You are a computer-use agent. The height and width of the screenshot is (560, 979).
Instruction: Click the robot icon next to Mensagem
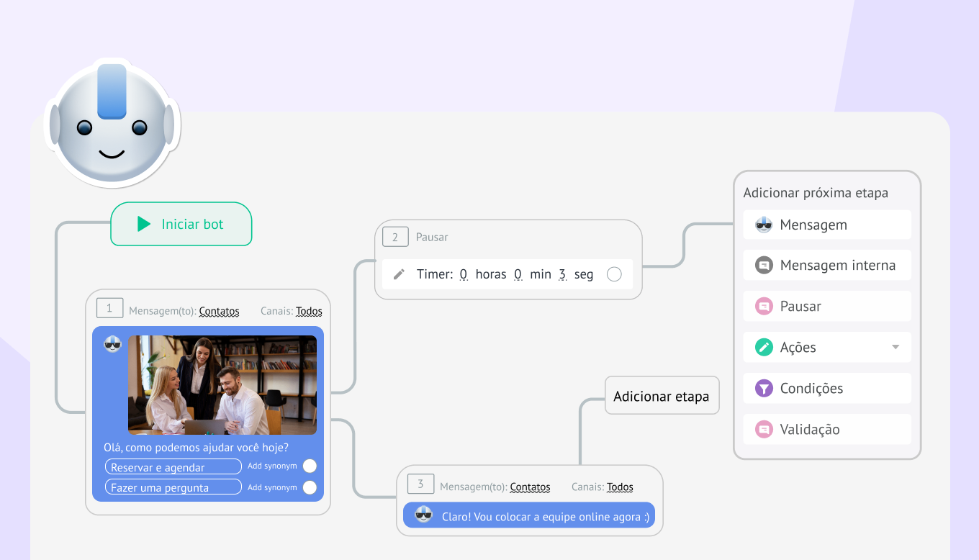[x=764, y=225]
